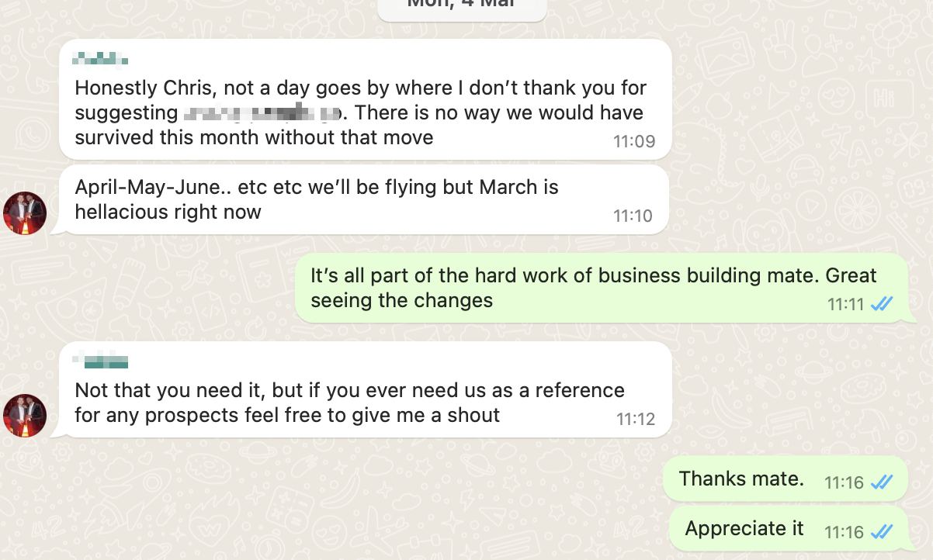Image resolution: width=933 pixels, height=560 pixels.
Task: Click the sender name above the "Honestly Chris" message
Action: point(101,59)
